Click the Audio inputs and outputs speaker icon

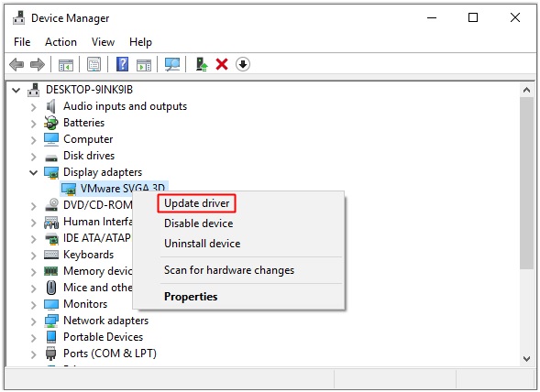pos(51,106)
